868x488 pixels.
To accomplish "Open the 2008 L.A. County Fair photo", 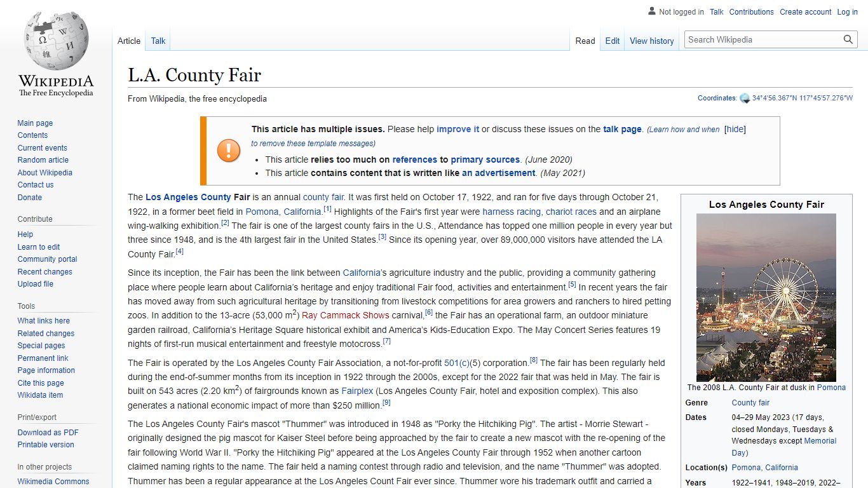I will point(766,297).
